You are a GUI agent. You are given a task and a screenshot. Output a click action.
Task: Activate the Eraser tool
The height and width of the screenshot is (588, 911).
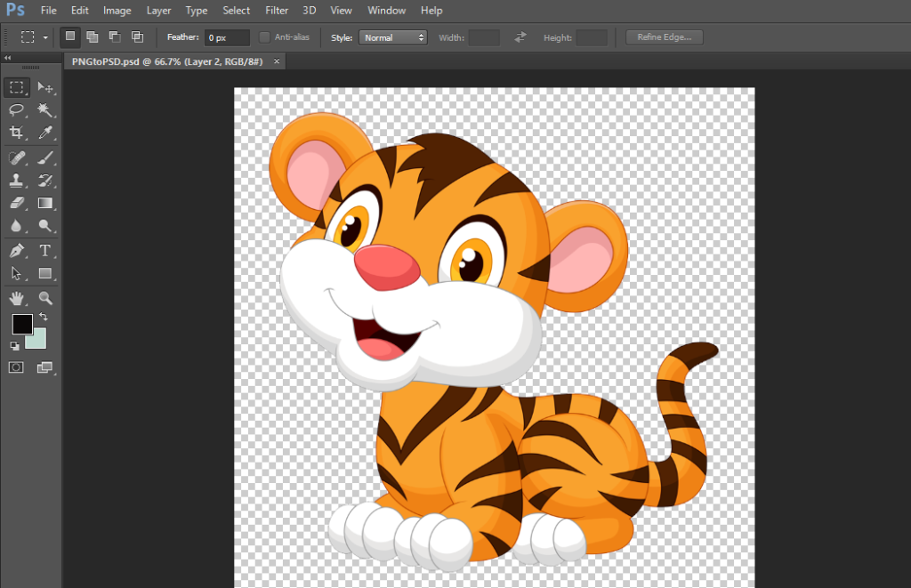pyautogui.click(x=16, y=204)
